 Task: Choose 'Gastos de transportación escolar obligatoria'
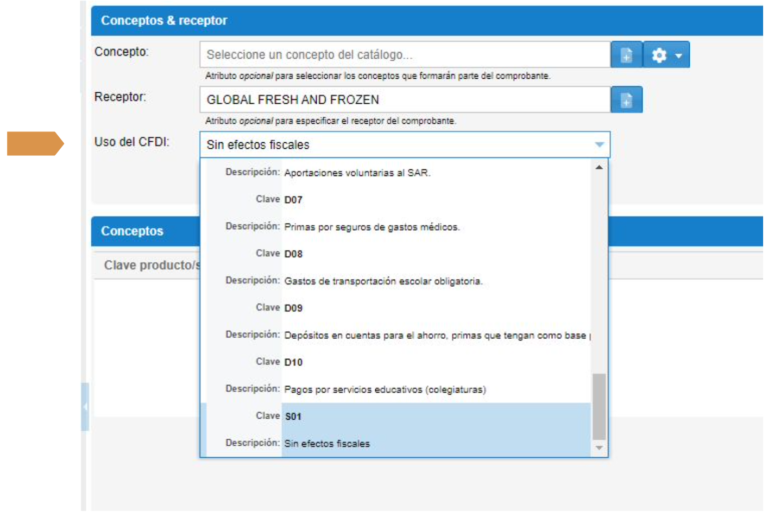(384, 281)
